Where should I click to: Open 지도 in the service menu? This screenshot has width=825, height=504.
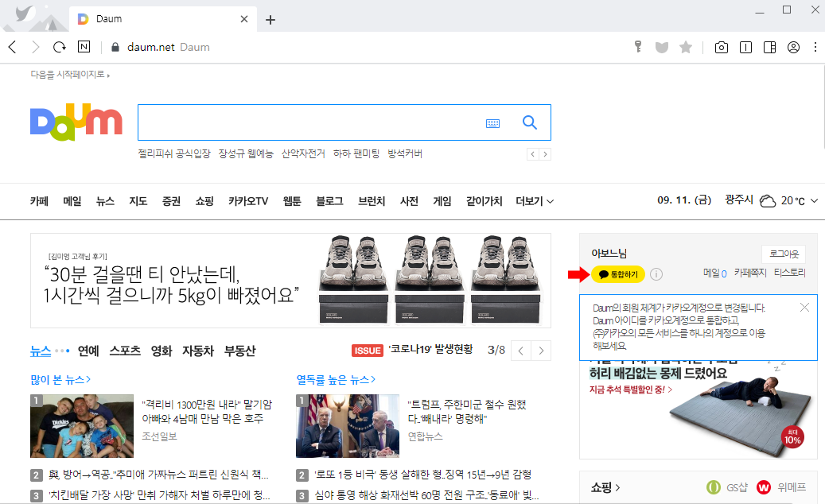[138, 201]
